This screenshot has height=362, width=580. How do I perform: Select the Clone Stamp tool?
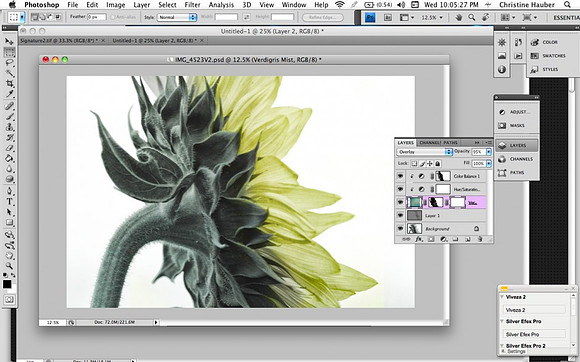pyautogui.click(x=9, y=128)
